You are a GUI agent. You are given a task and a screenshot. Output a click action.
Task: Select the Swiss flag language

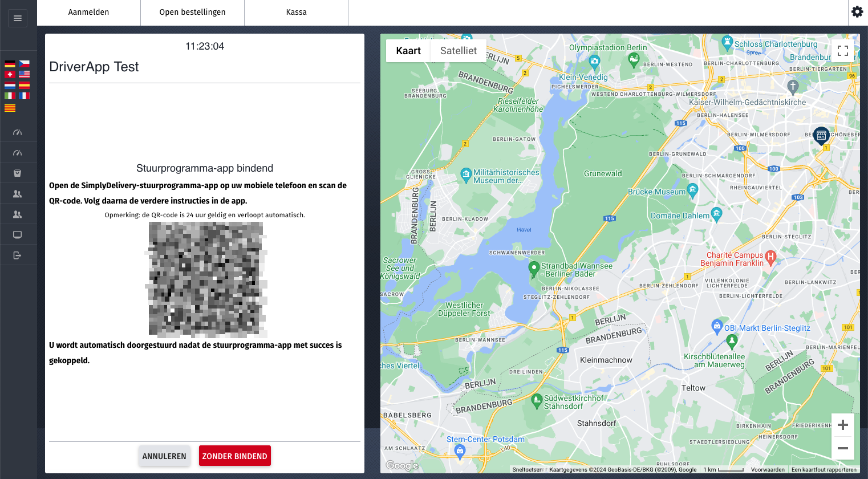pyautogui.click(x=10, y=74)
